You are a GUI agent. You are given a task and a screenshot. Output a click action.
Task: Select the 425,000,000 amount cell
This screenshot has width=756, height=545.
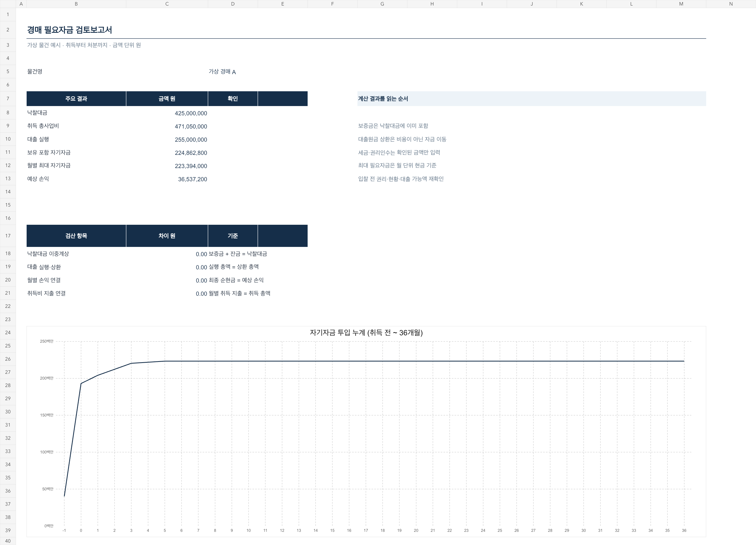click(167, 113)
